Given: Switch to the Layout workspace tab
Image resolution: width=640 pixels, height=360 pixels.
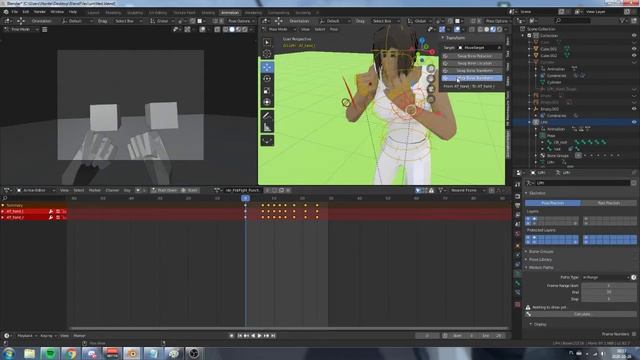Looking at the screenshot, I should point(93,13).
